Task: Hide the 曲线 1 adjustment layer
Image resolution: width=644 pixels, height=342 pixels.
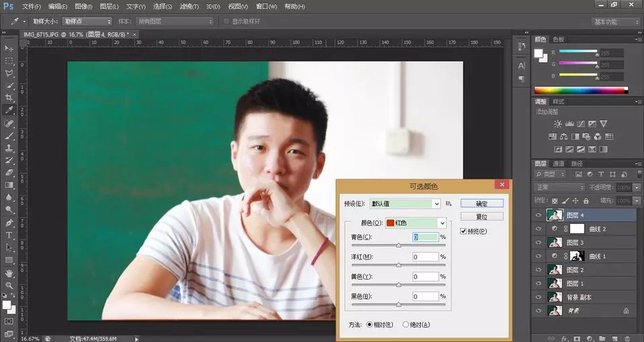Action: [x=539, y=255]
